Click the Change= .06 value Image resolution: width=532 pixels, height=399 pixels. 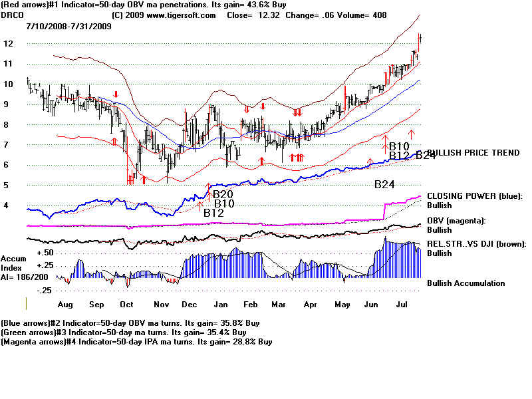coord(310,15)
